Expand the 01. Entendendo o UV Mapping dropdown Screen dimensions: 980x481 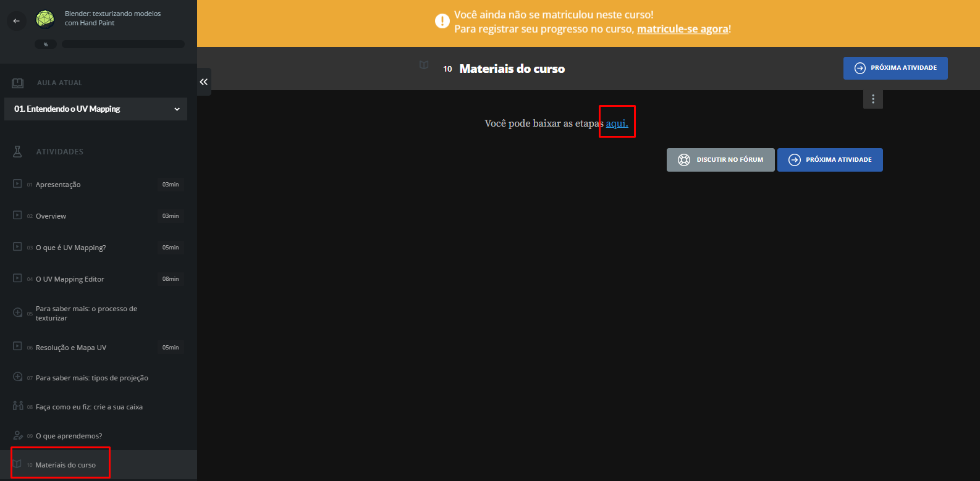96,109
